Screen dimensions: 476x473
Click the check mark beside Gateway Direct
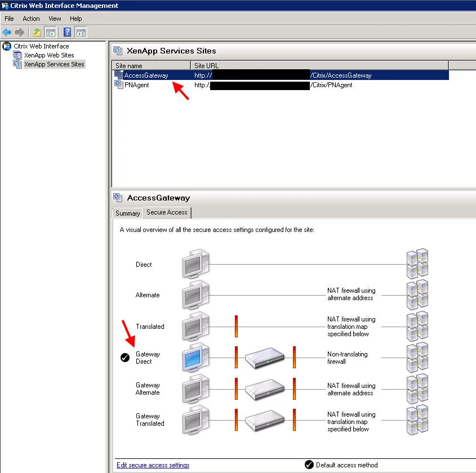(125, 358)
